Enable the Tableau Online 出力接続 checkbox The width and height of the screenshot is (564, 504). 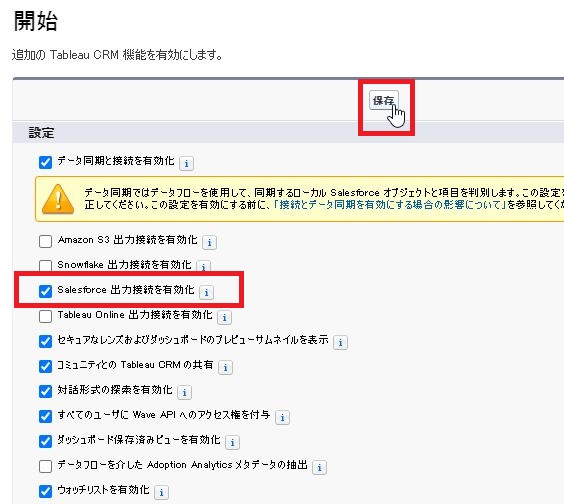click(x=45, y=316)
